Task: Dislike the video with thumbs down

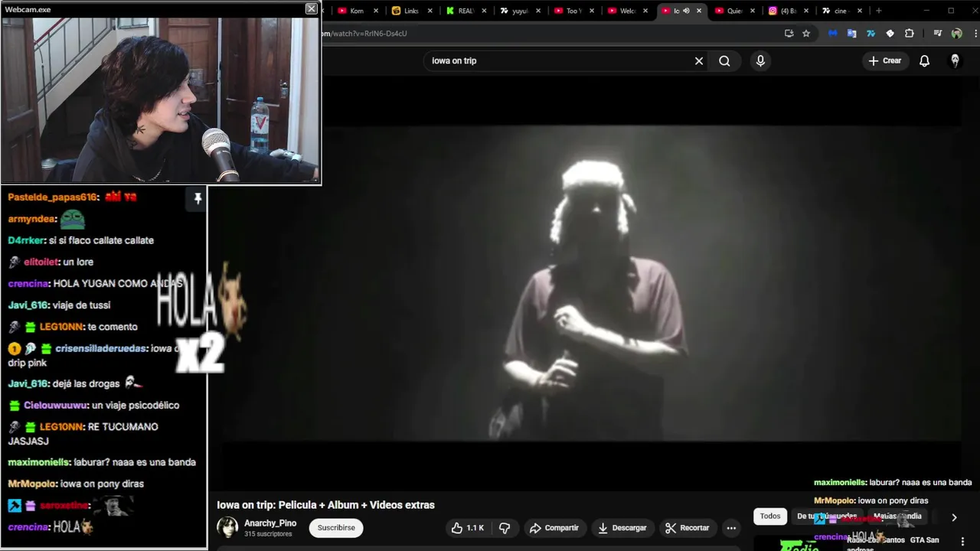Action: [x=505, y=528]
